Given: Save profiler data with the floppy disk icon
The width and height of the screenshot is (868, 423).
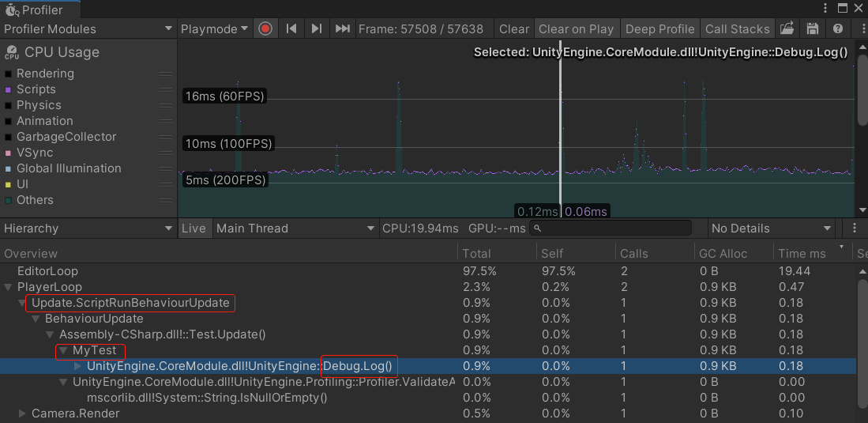Looking at the screenshot, I should [812, 28].
